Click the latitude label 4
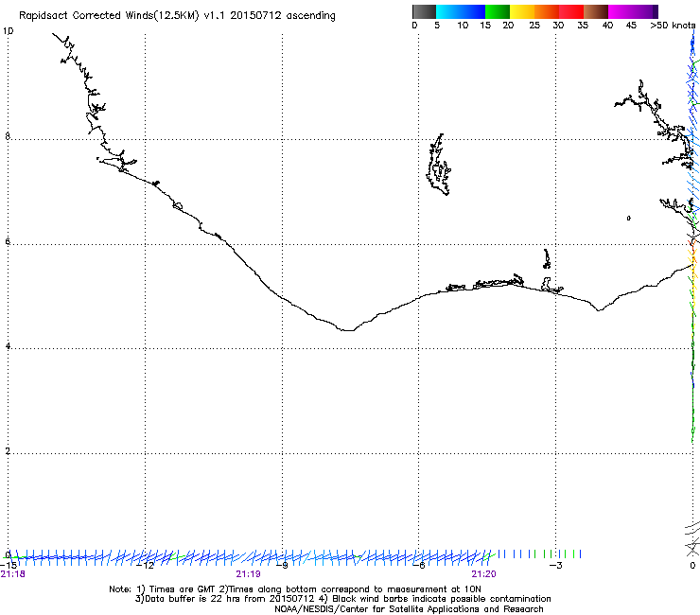 8,346
